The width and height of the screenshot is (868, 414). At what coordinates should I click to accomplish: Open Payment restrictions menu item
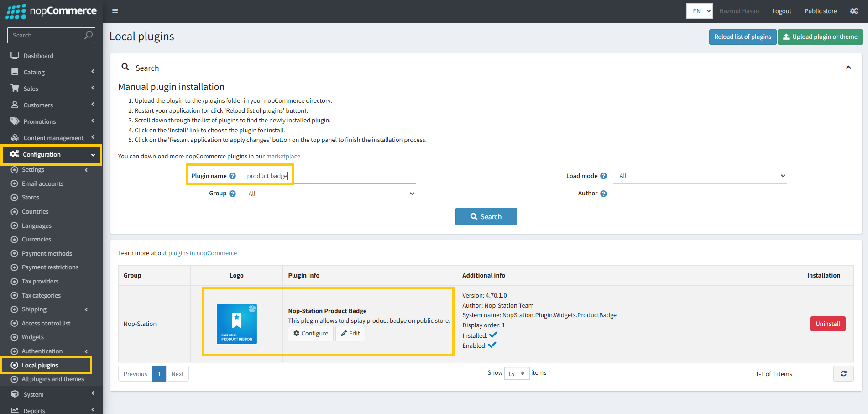coord(50,267)
